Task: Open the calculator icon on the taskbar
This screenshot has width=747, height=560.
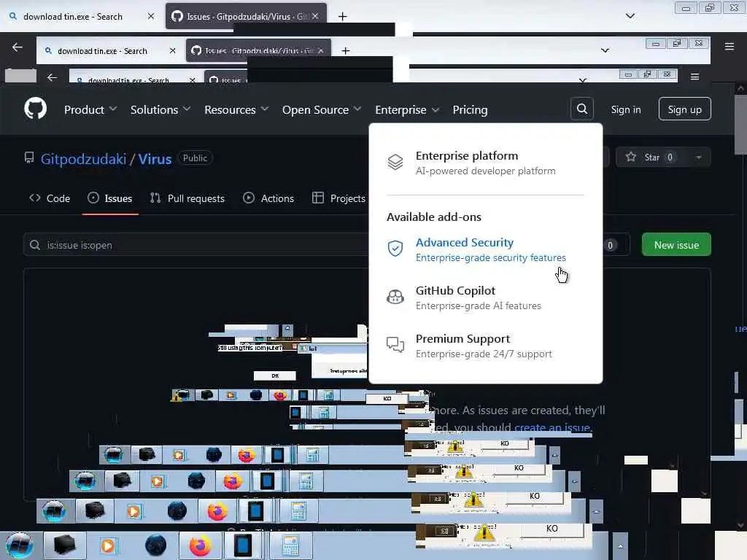Action: (290, 545)
